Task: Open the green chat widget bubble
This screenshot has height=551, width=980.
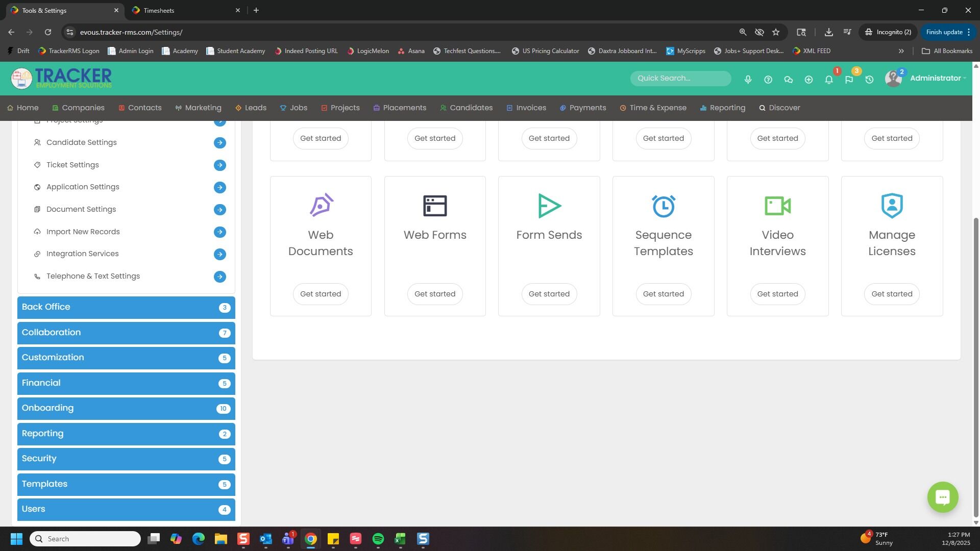Action: point(942,497)
